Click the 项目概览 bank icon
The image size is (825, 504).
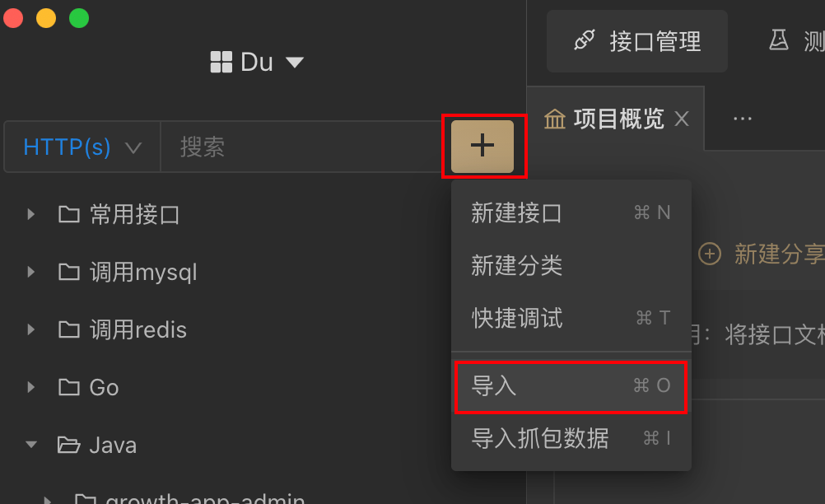[x=555, y=119]
